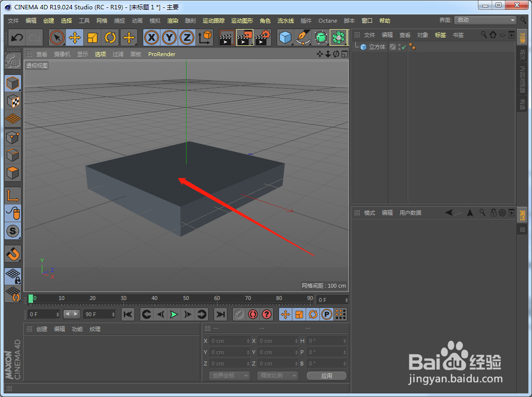The width and height of the screenshot is (532, 397).
Task: Open the array modeling objects icon
Action: click(x=338, y=37)
